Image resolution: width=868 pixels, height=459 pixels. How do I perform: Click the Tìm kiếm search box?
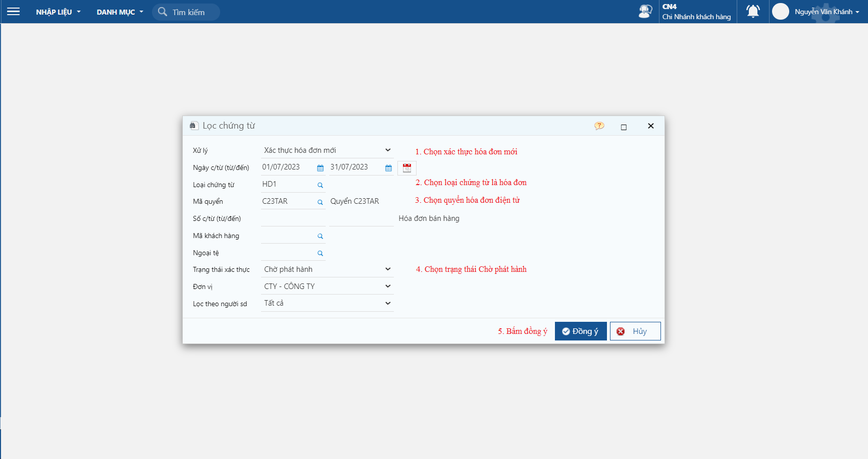click(188, 12)
